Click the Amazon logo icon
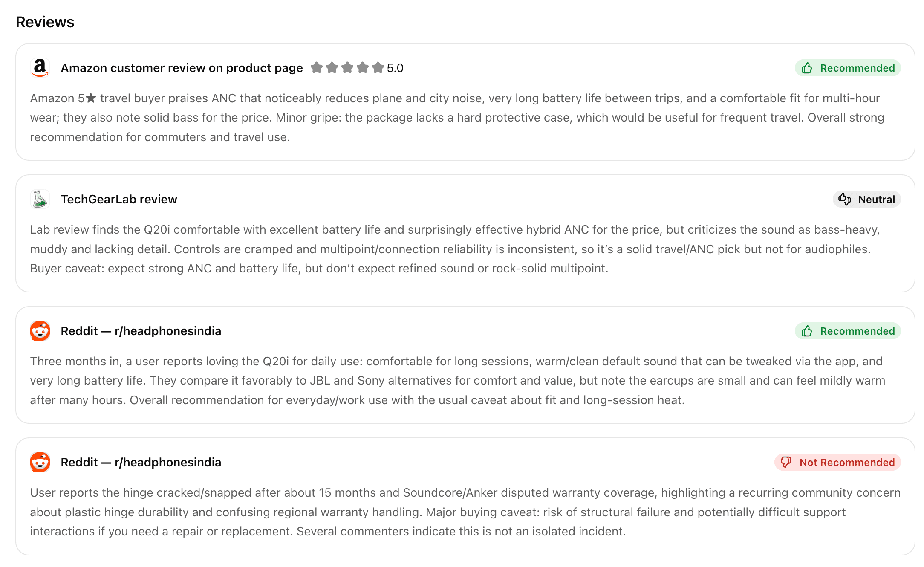Screen dimensions: 924x567 click(x=40, y=67)
